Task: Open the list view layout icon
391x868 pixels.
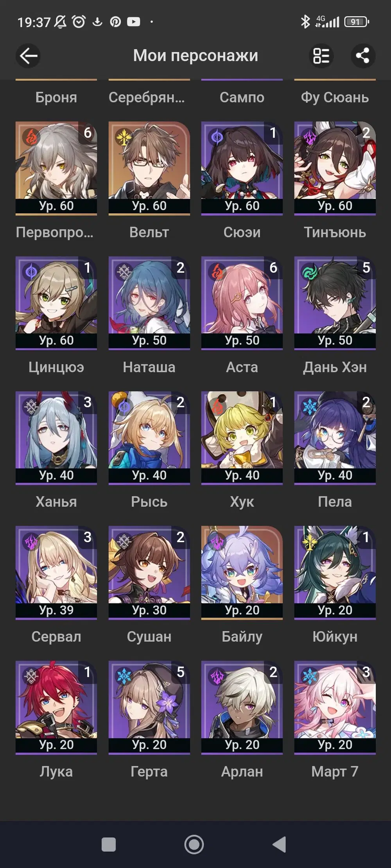Action: [321, 55]
